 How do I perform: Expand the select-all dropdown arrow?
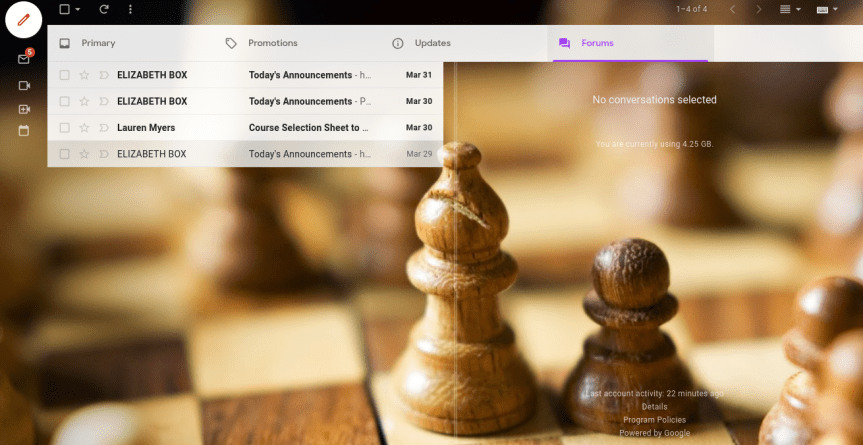pos(78,10)
